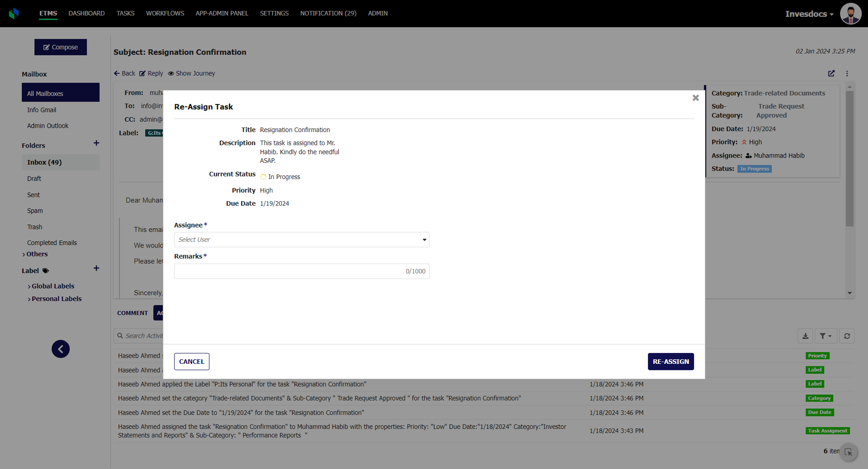Click the Due Date activity tag
This screenshot has width=868, height=469.
819,412
